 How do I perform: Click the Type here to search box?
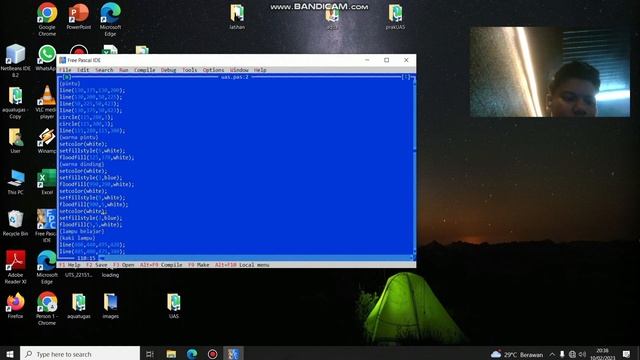coord(80,354)
